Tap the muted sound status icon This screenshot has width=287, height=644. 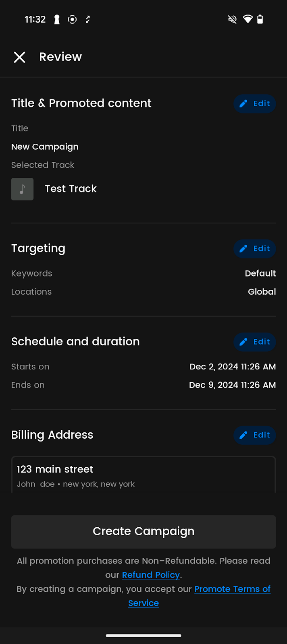[x=232, y=19]
